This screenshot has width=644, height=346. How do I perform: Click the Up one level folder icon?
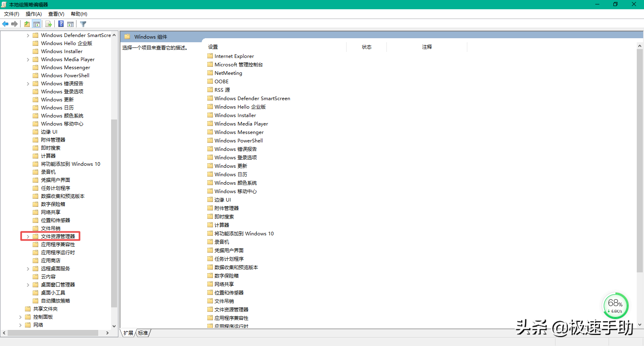tap(27, 24)
